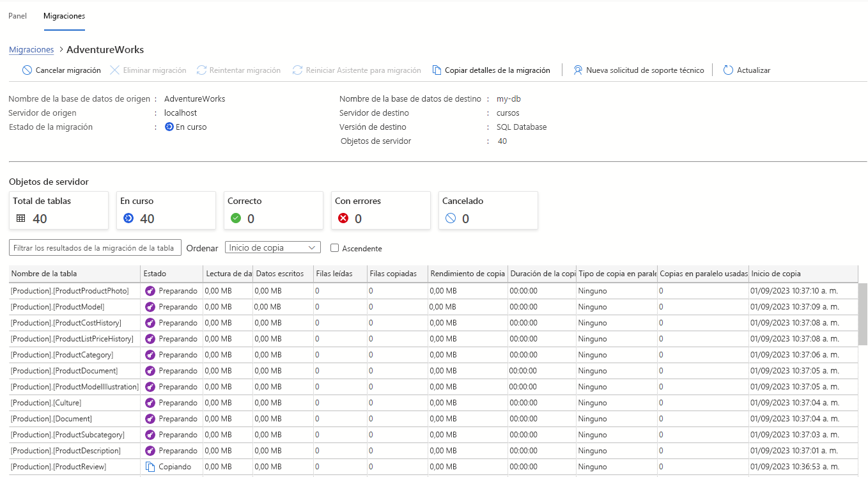Select the Migraciones tab

pyautogui.click(x=64, y=16)
